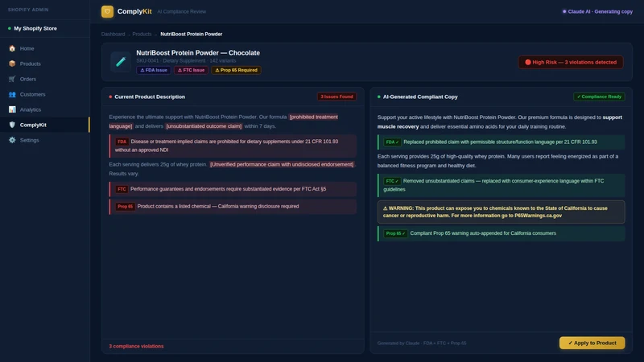Click NutriBoost Protein Powder breadcrumb
This screenshot has width=644, height=362.
click(191, 34)
